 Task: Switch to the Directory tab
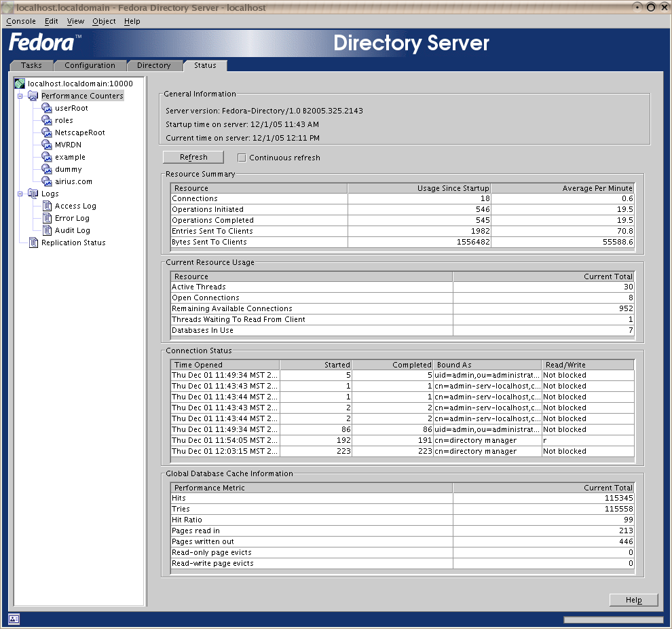(x=154, y=65)
